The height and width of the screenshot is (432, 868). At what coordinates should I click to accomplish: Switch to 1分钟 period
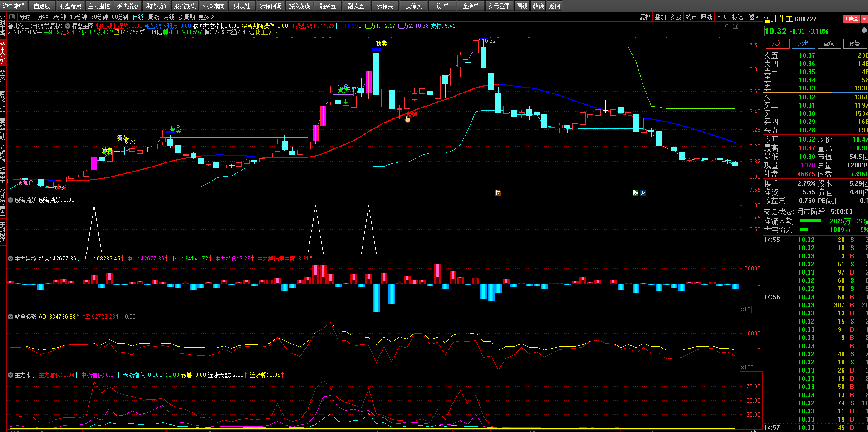point(41,17)
